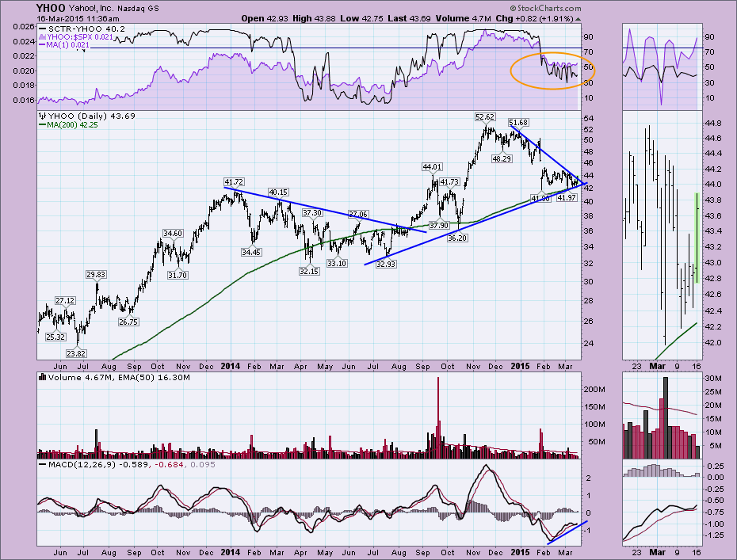Image resolution: width=737 pixels, height=560 pixels.
Task: Click the 37.06 price label
Action: (358, 215)
